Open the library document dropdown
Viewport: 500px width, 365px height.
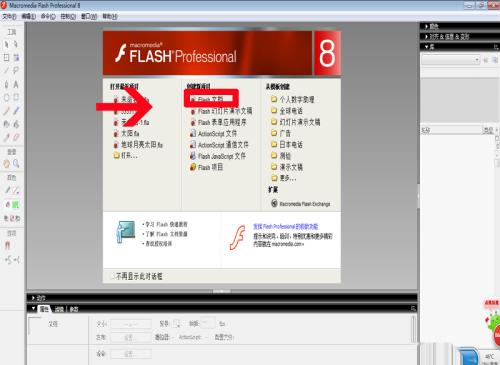coord(451,60)
